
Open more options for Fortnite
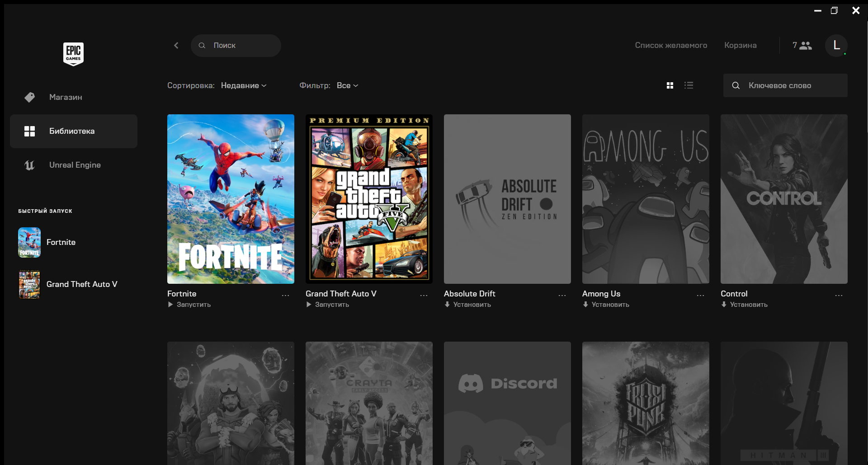[285, 295]
